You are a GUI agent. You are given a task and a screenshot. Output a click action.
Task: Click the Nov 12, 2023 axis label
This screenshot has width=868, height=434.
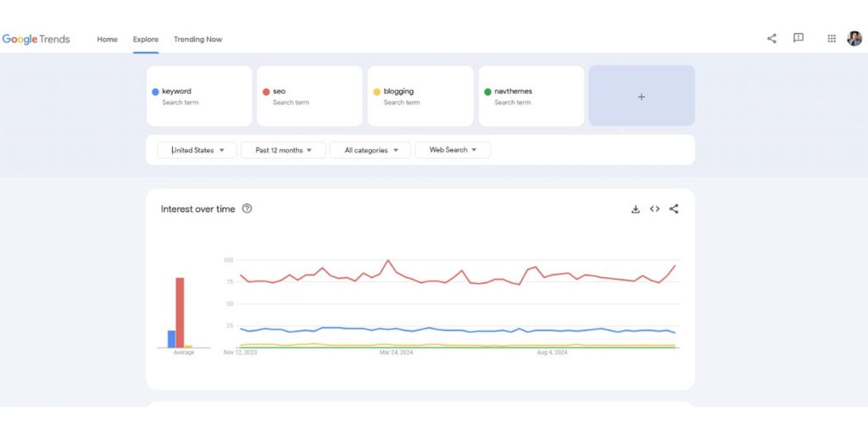tap(240, 353)
